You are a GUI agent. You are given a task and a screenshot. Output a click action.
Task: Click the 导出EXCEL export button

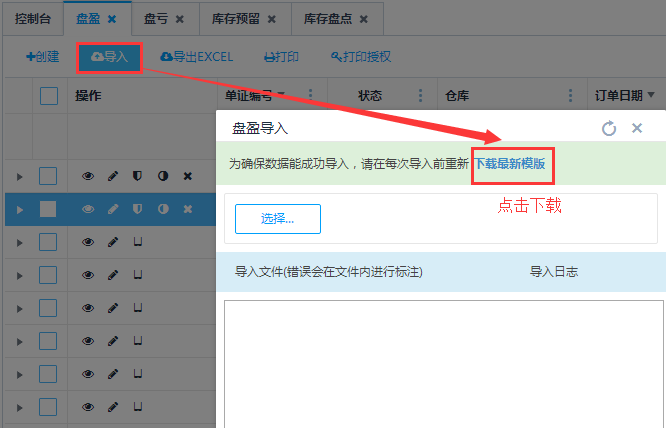click(196, 57)
